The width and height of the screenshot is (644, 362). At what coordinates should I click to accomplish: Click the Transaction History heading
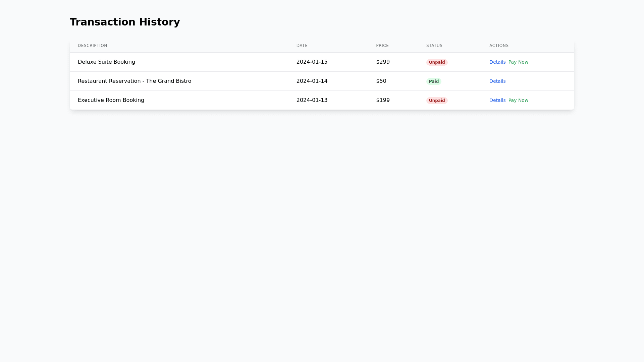(125, 22)
